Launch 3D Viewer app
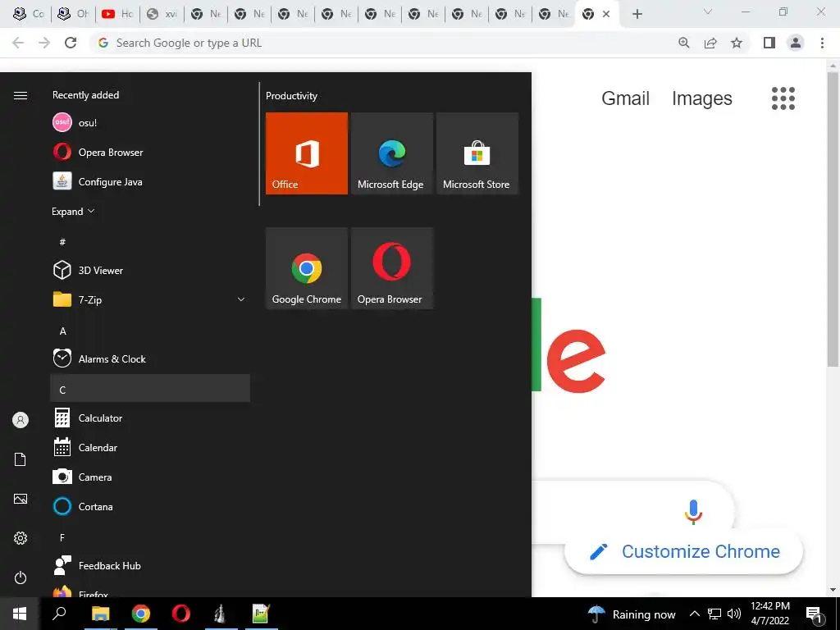Image resolution: width=840 pixels, height=630 pixels. click(x=150, y=270)
